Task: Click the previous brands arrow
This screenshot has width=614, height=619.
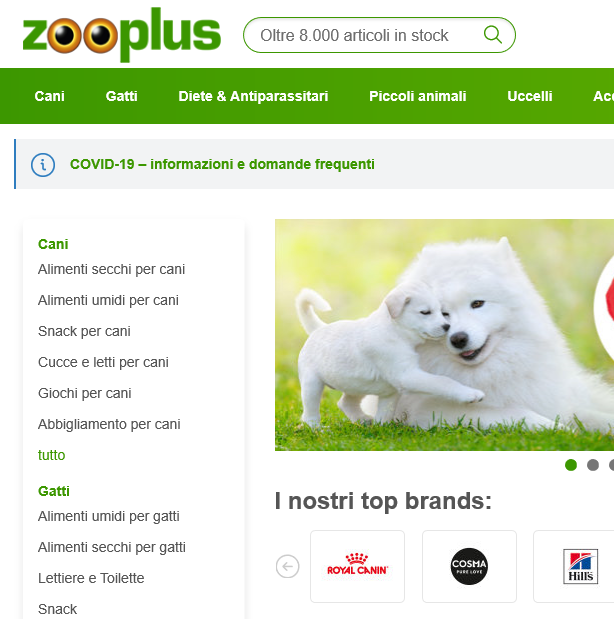Action: pyautogui.click(x=287, y=566)
